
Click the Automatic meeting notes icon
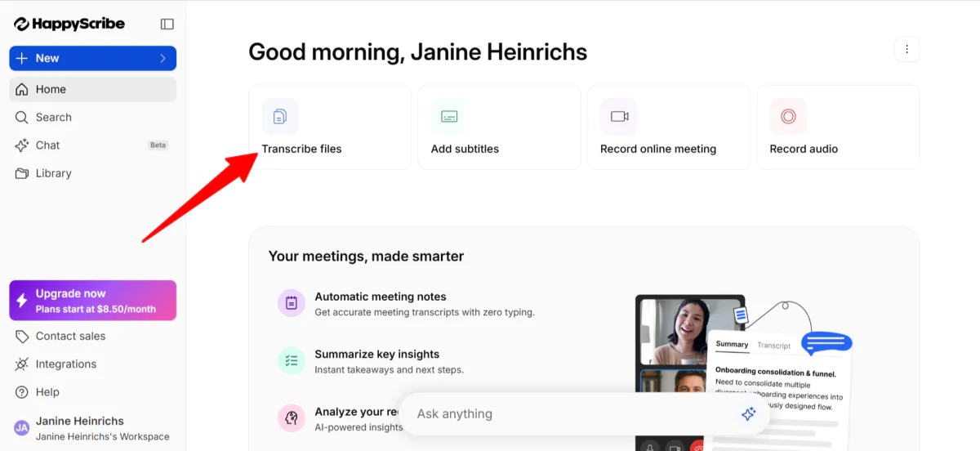click(x=292, y=303)
